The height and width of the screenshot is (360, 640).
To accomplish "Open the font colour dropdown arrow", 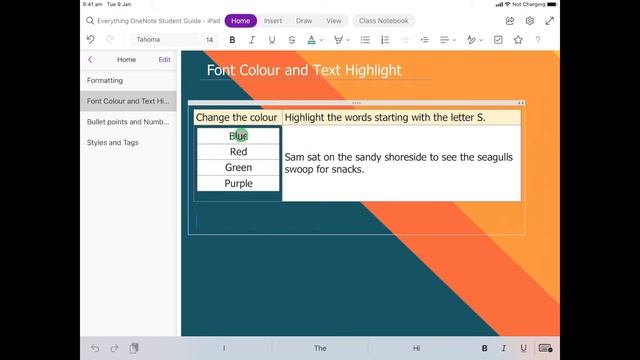I will [x=321, y=40].
